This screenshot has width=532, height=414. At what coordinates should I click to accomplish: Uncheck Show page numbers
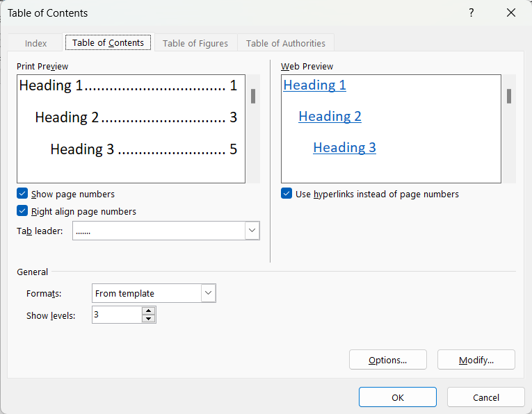point(23,194)
